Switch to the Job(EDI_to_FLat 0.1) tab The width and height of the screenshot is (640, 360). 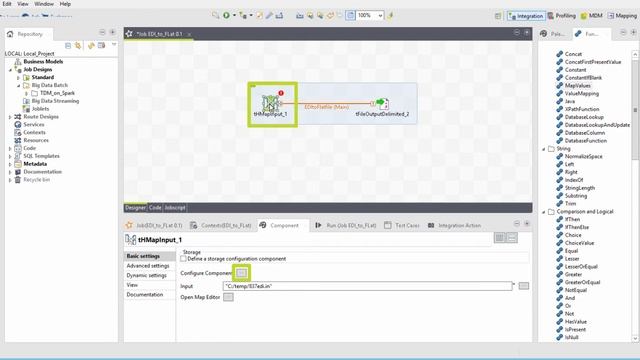pos(154,225)
